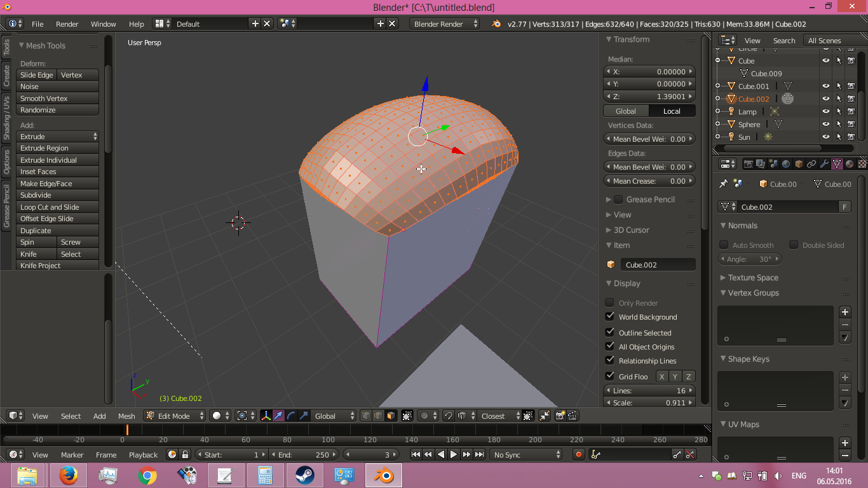
Task: Click the Inset Faces button
Action: (x=58, y=172)
